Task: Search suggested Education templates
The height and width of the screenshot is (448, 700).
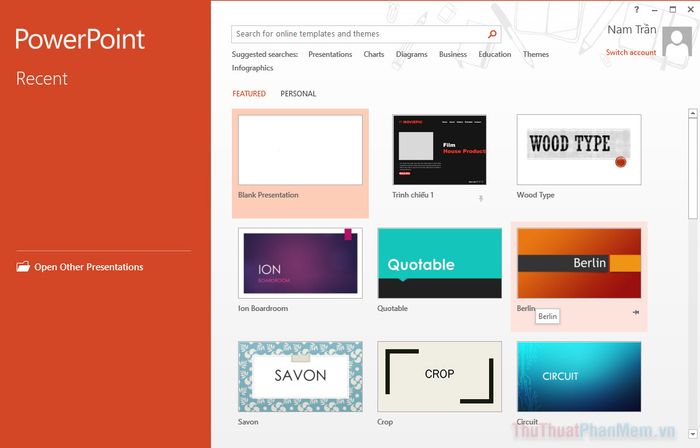Action: coord(495,54)
